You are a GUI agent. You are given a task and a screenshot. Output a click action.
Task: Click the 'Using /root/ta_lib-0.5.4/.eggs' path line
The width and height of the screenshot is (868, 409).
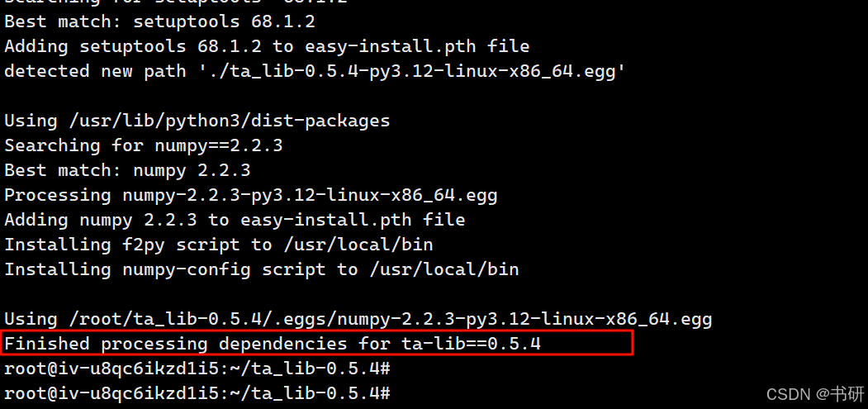click(358, 320)
